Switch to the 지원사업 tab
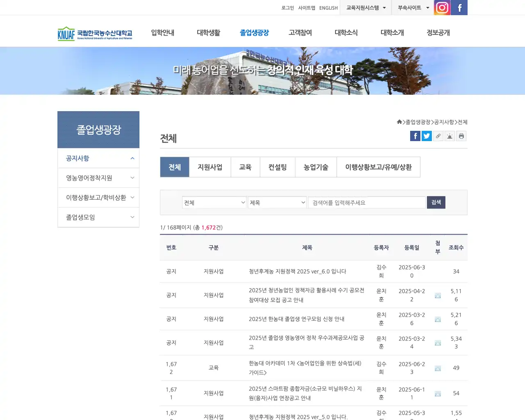The image size is (525, 420). [210, 167]
